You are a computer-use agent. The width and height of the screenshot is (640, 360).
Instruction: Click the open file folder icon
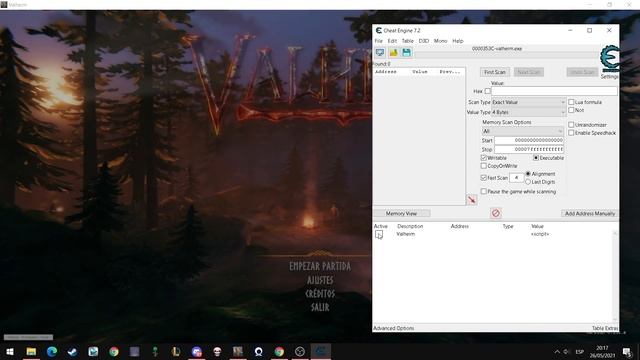393,53
